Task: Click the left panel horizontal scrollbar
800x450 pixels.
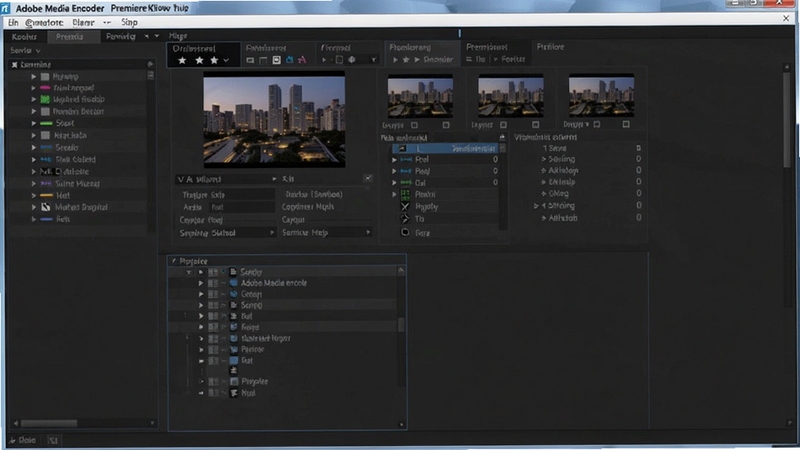Action: coord(49,423)
